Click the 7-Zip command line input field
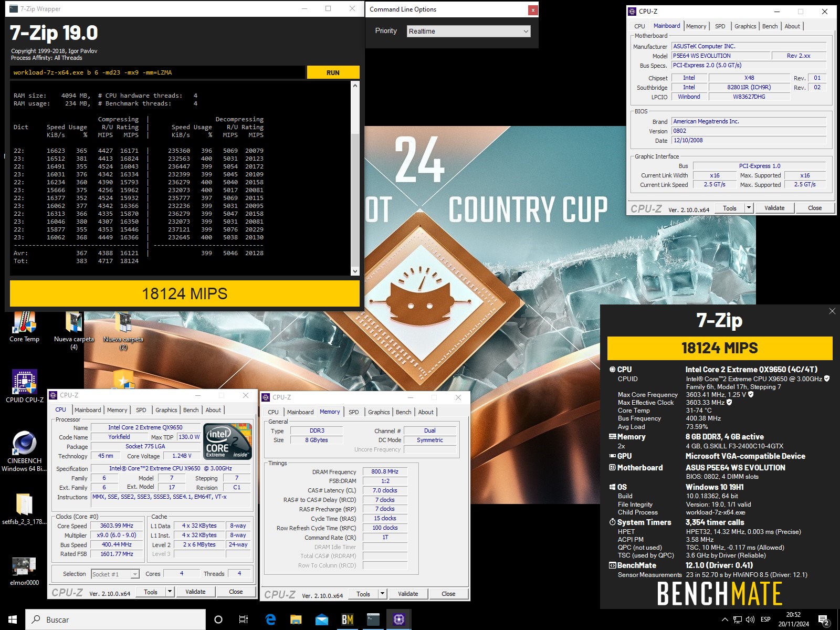Screen dimensions: 840x630 pyautogui.click(x=157, y=72)
